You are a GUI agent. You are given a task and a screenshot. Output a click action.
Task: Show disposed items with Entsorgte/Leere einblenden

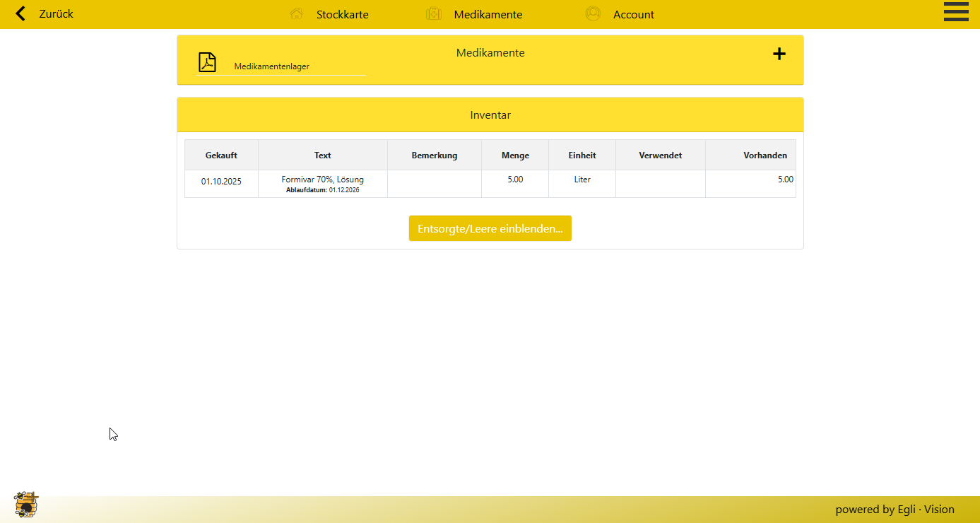[x=490, y=228]
